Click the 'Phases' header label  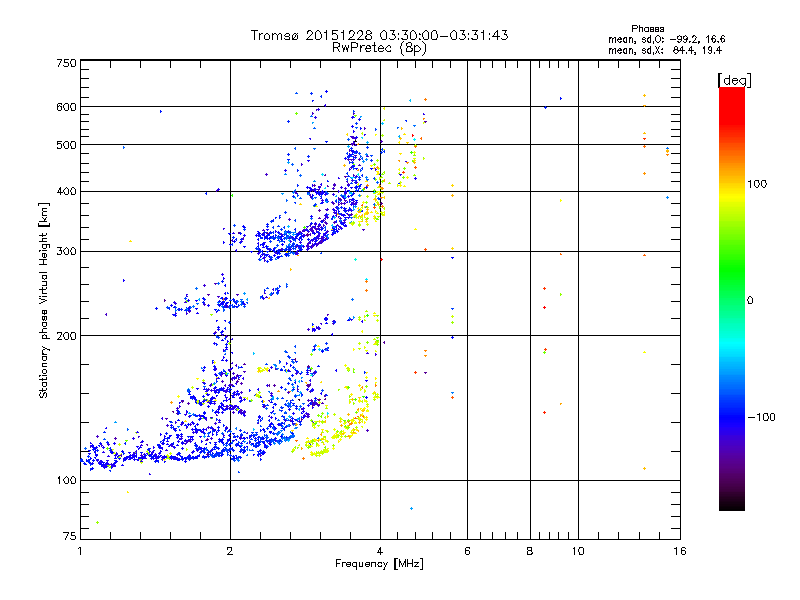647,29
